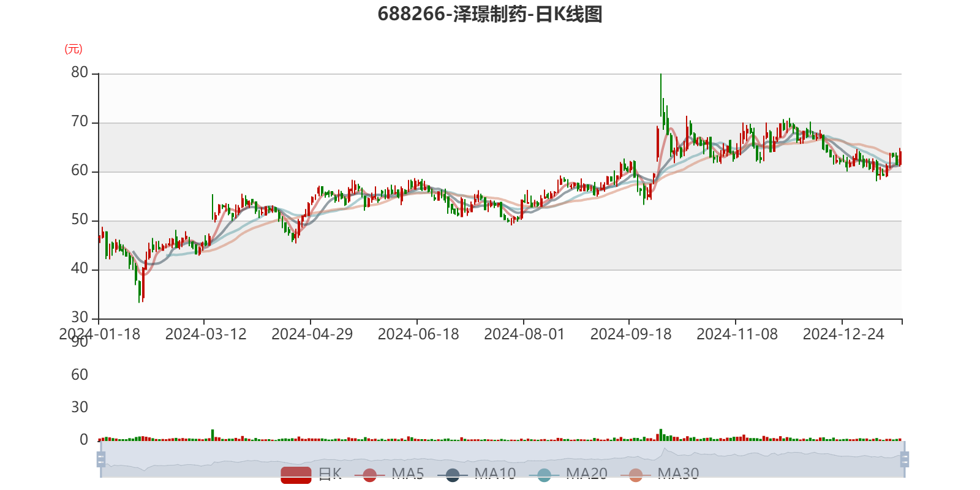Click the 2024-03-12 date axis label
The width and height of the screenshot is (980, 490).
pyautogui.click(x=206, y=334)
